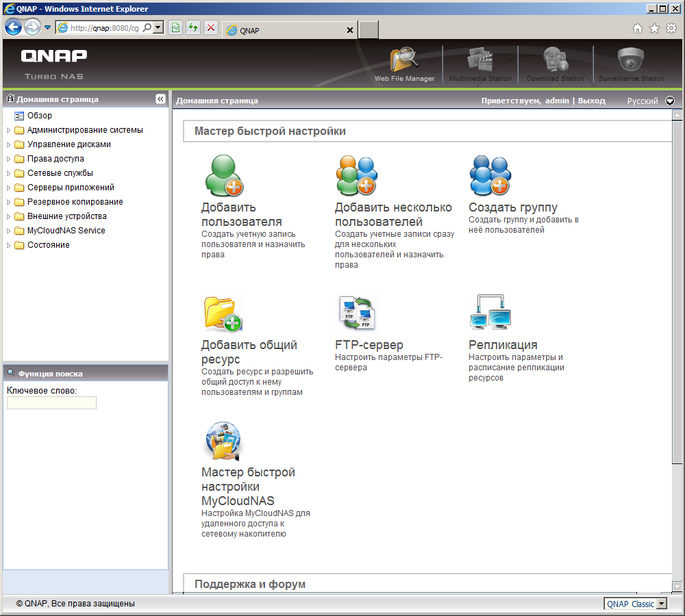The image size is (685, 616).
Task: Open the browser Home icon
Action: click(638, 28)
